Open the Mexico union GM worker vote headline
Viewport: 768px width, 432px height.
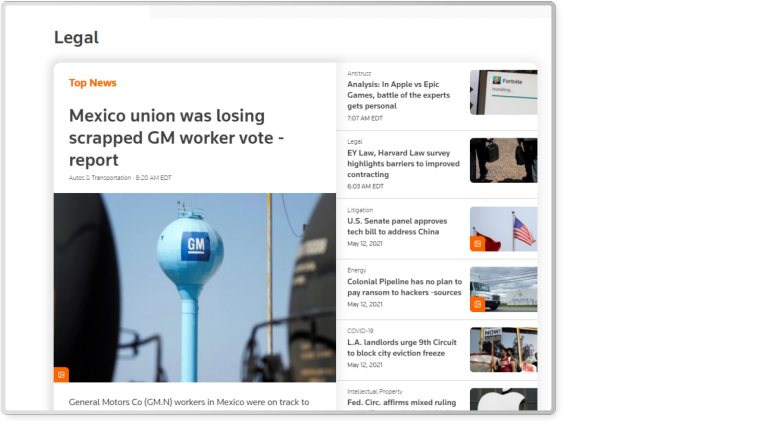[x=176, y=137]
